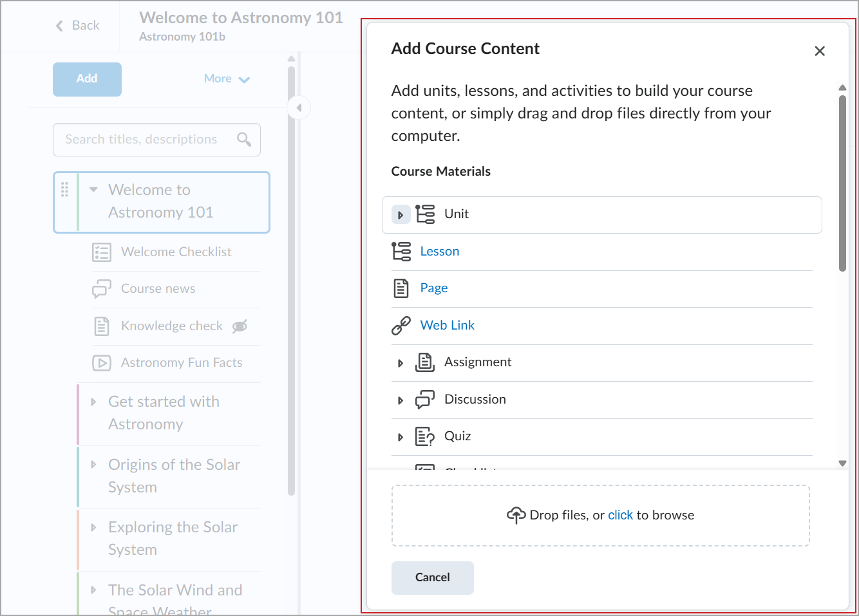859x616 pixels.
Task: Click the Unit structure icon
Action: click(425, 214)
